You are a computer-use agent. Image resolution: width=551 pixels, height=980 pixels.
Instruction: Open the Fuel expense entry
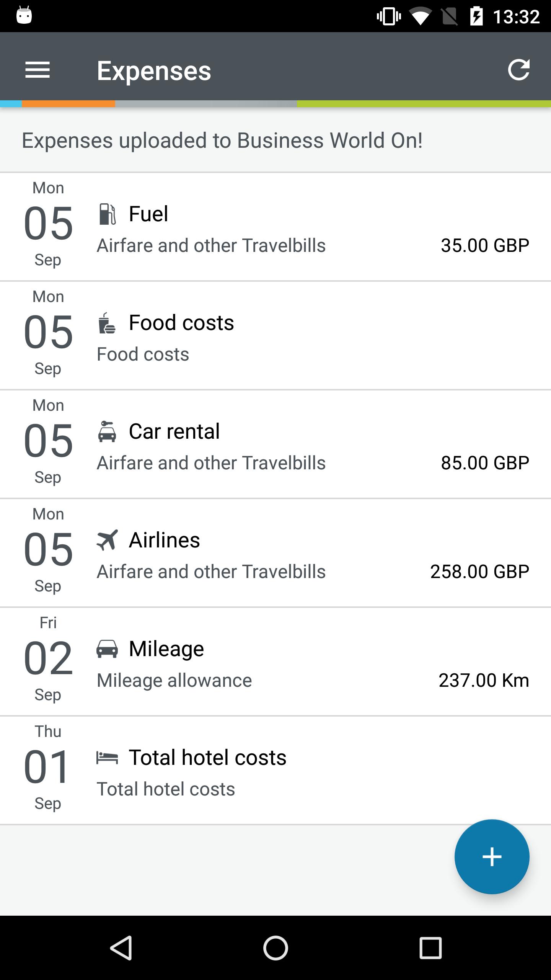275,227
